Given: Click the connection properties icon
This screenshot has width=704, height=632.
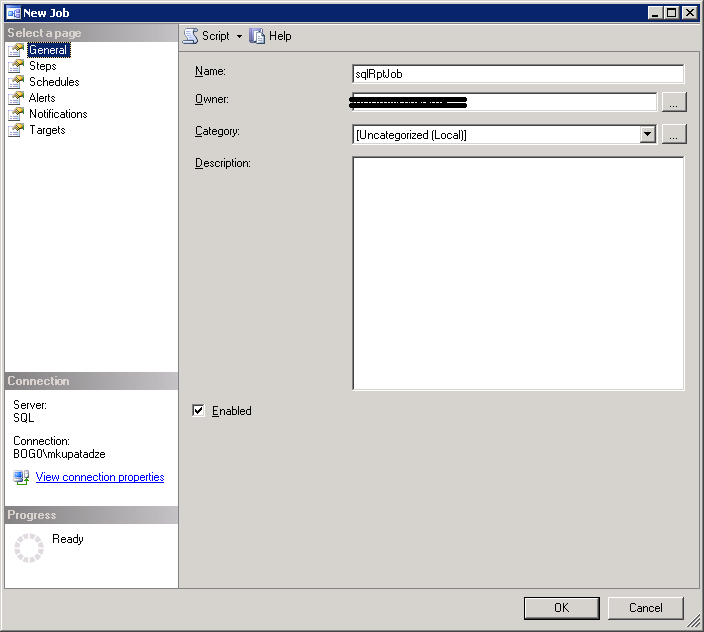Looking at the screenshot, I should coord(22,478).
